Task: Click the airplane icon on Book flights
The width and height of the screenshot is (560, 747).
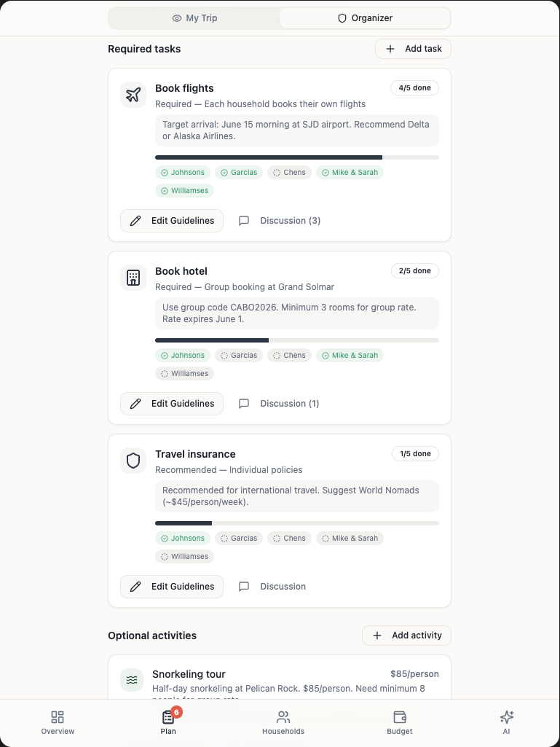Action: click(x=133, y=95)
